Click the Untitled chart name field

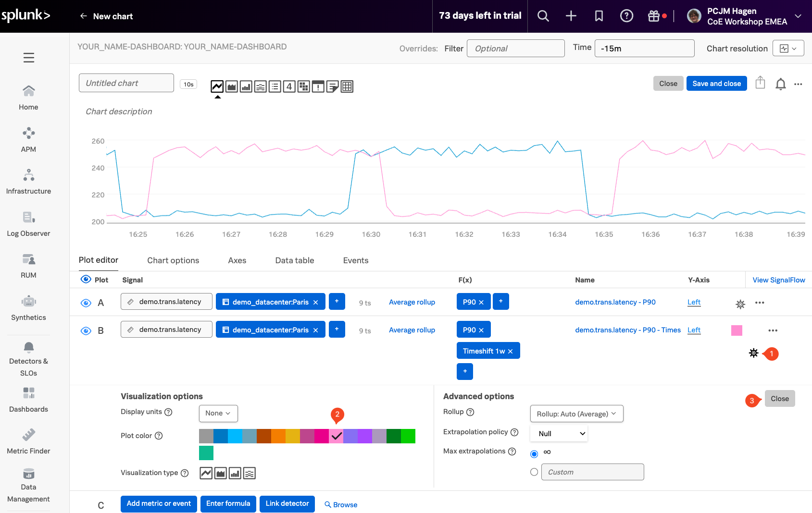tap(126, 83)
